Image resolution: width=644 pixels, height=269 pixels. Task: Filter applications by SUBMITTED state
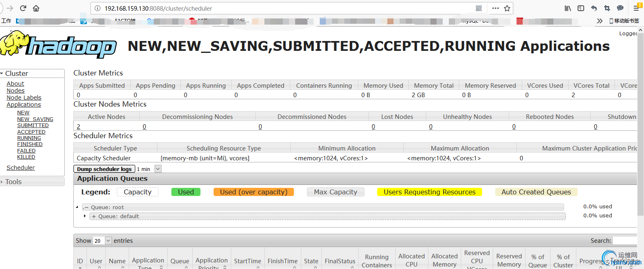click(33, 125)
